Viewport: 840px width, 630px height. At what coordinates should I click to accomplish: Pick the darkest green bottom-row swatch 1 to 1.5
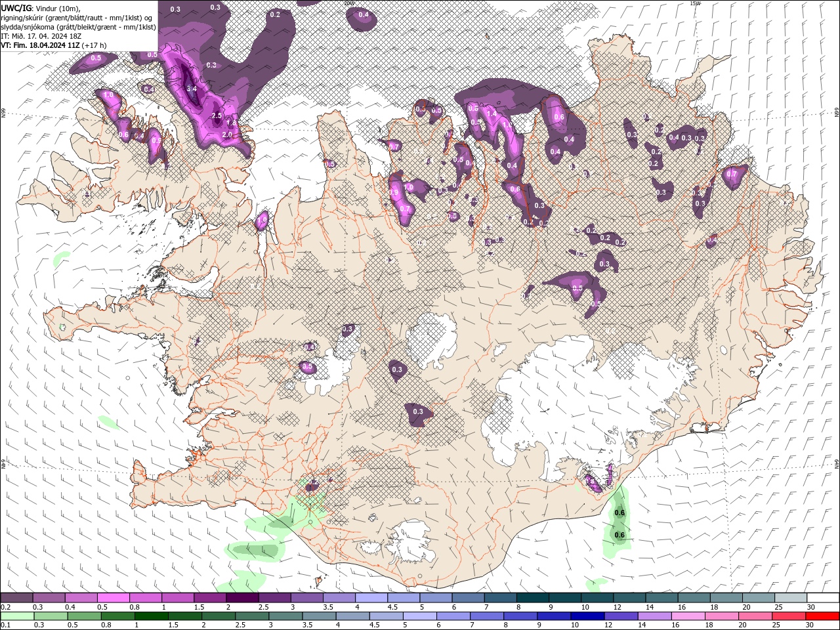152,616
